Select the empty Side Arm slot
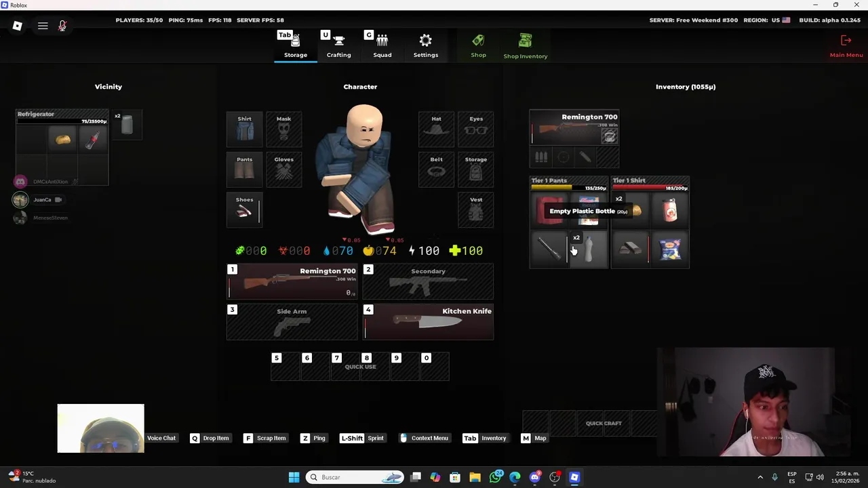Viewport: 868px width, 488px height. tap(292, 322)
